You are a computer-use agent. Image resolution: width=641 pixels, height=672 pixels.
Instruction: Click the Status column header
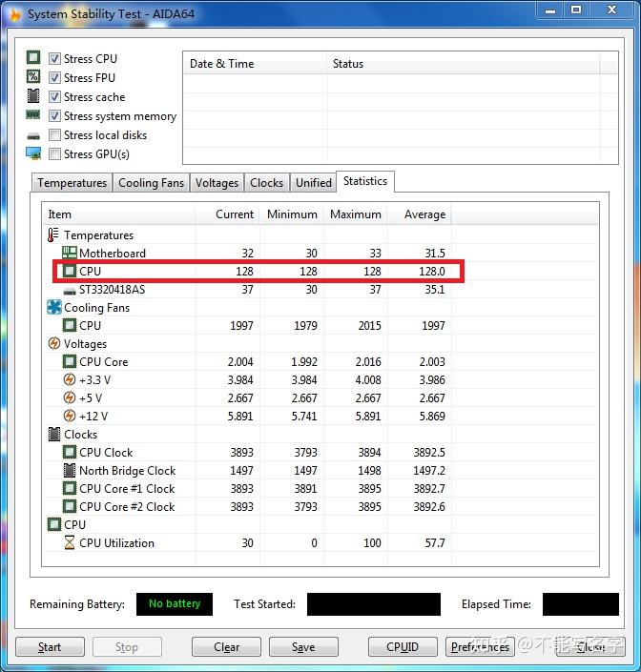click(464, 64)
